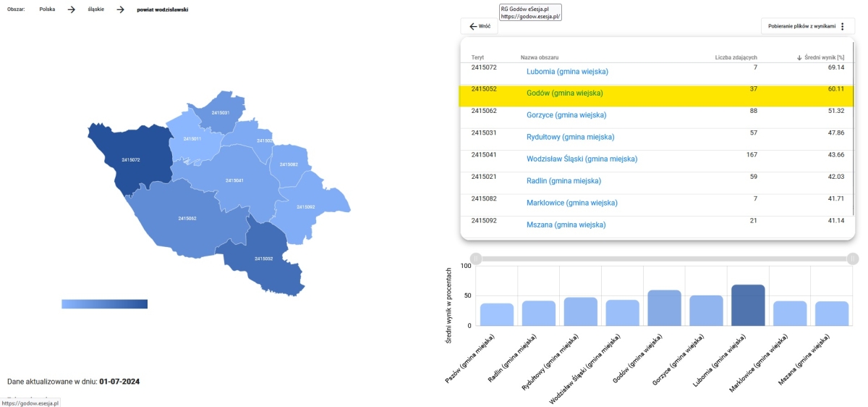The image size is (868, 407).
Task: Select map region 2415052
Action: (263, 259)
